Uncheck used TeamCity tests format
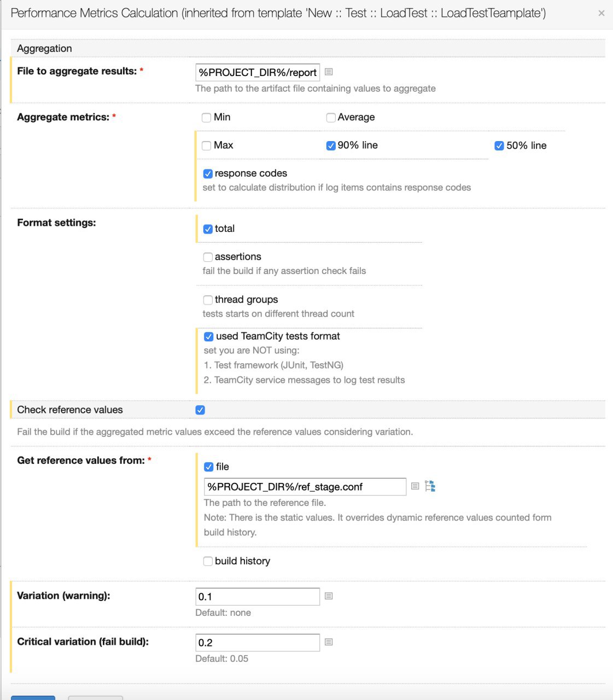Screen dimensions: 613x700 pos(209,336)
